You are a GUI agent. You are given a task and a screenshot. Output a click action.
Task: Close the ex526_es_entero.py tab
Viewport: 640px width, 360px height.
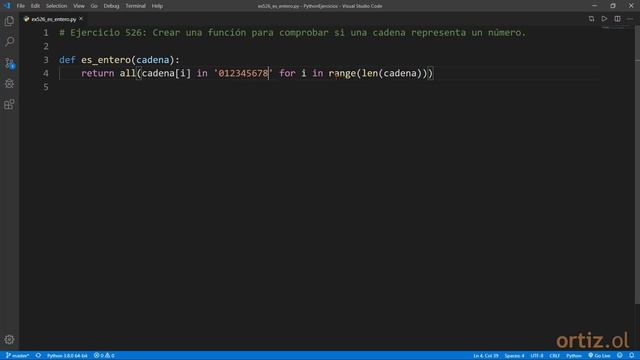pos(81,19)
